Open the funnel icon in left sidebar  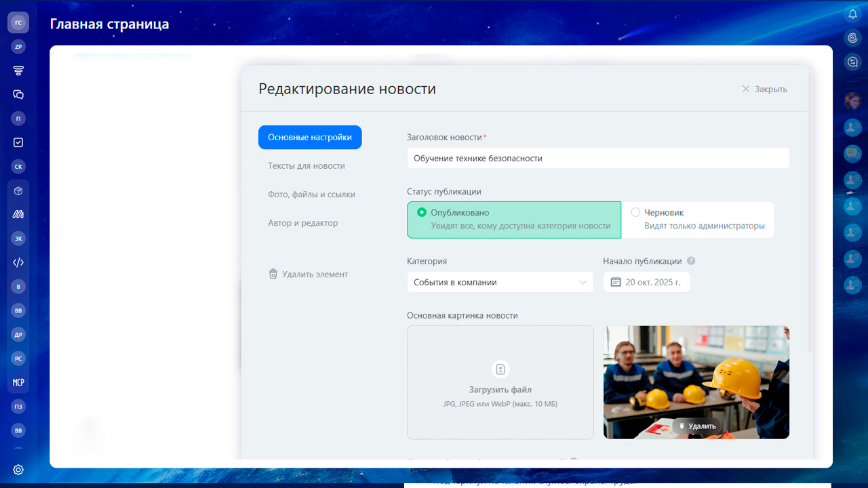18,70
